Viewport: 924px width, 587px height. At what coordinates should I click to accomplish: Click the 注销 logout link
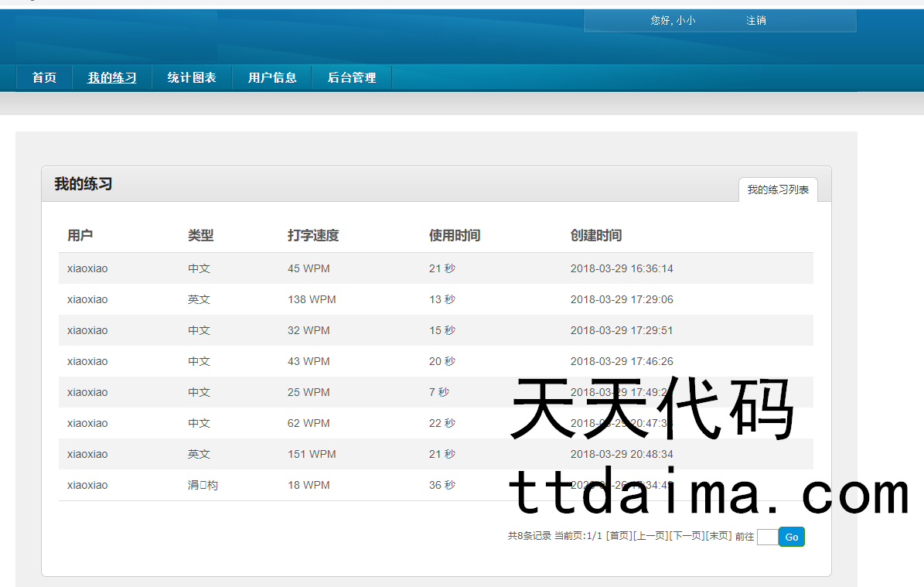[755, 21]
